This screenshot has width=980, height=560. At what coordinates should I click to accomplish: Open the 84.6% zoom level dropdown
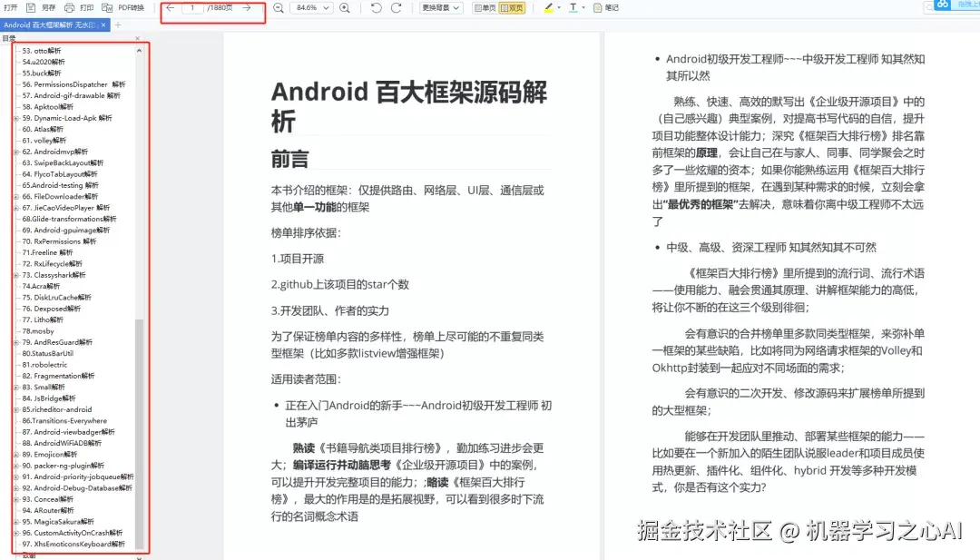[313, 8]
